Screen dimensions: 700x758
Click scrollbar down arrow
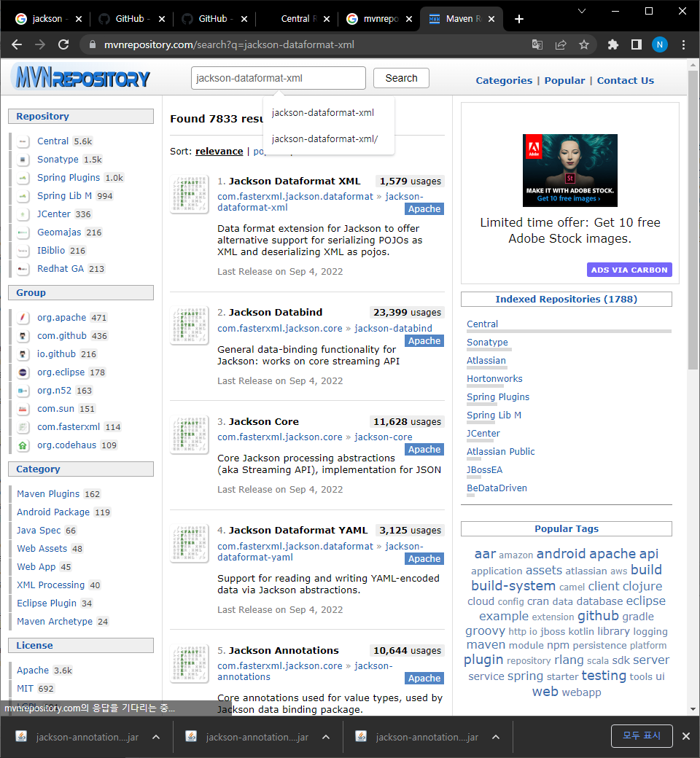[x=693, y=709]
